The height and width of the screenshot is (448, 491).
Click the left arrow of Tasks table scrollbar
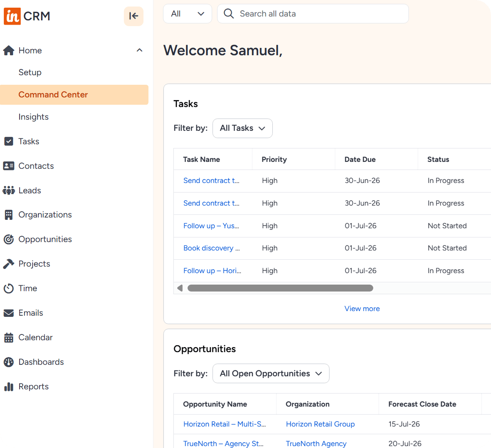180,288
